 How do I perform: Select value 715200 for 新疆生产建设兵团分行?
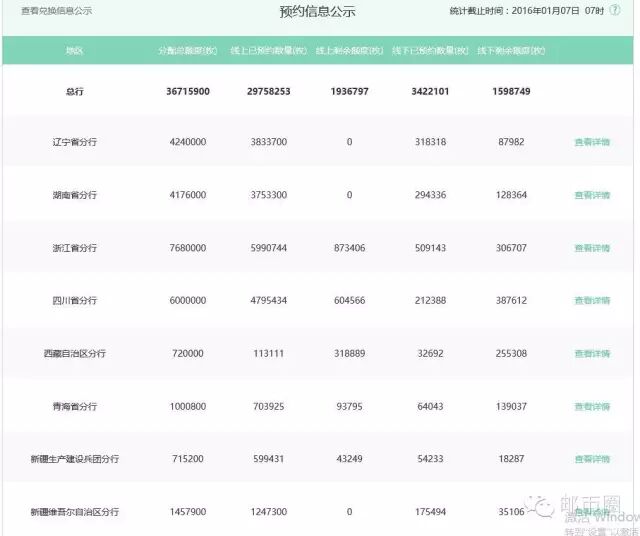pos(188,459)
